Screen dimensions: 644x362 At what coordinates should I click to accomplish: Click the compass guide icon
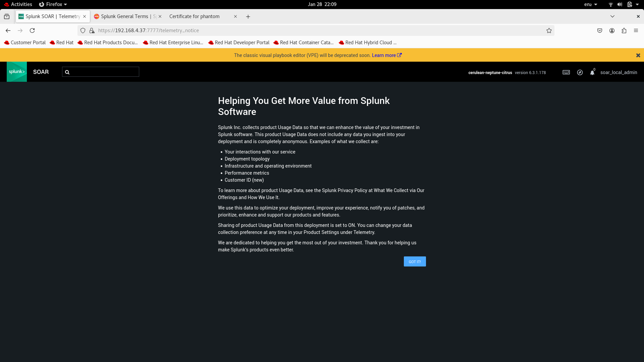pyautogui.click(x=580, y=72)
